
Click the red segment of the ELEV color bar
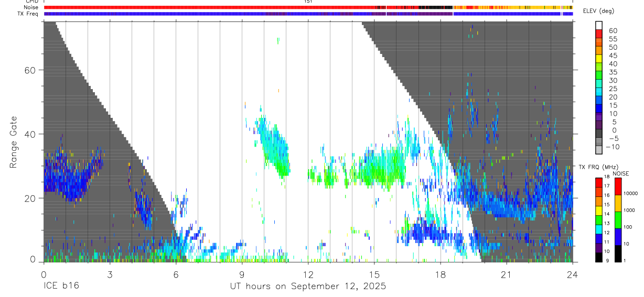(x=599, y=34)
